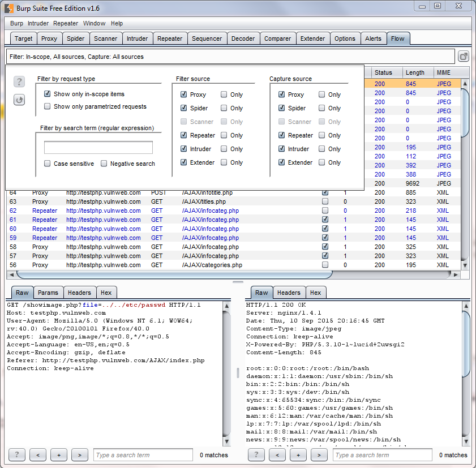
Task: Click the request pane help button
Action: (16, 454)
